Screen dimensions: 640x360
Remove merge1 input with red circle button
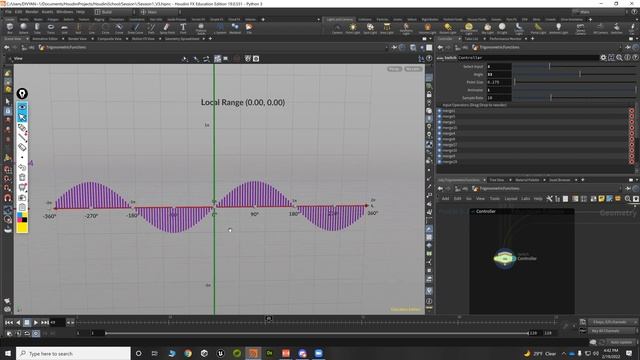631,111
